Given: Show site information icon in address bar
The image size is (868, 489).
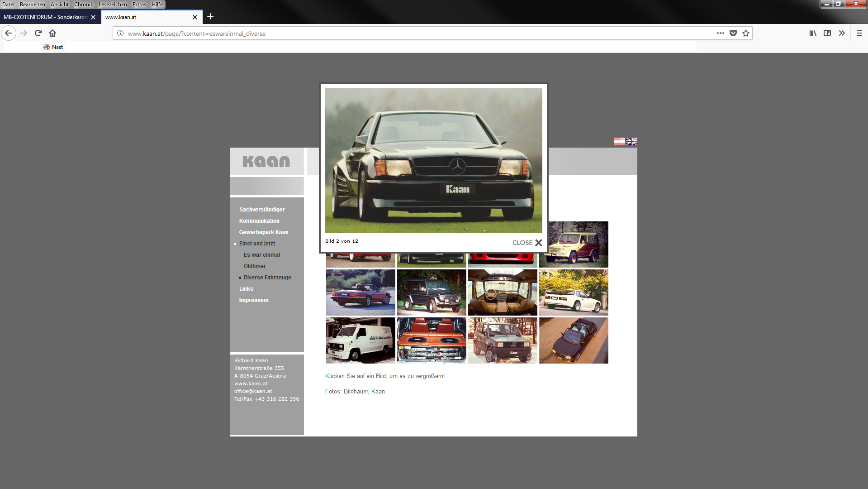Looking at the screenshot, I should [x=120, y=33].
